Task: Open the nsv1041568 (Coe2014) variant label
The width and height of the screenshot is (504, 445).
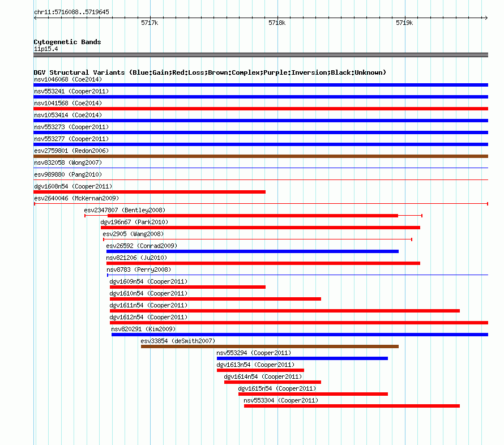Action: [x=68, y=103]
